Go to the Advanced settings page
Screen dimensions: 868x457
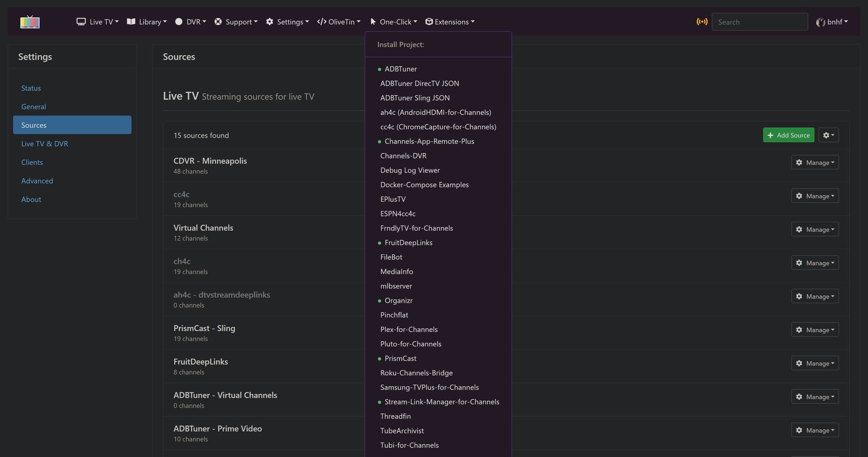pyautogui.click(x=37, y=181)
